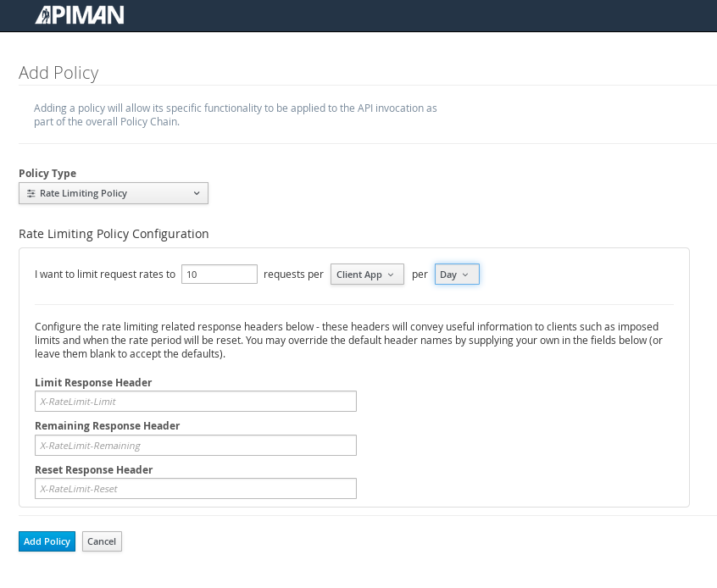Click the chevron beside Day
Viewport: 717px width, 588px height.
point(465,275)
